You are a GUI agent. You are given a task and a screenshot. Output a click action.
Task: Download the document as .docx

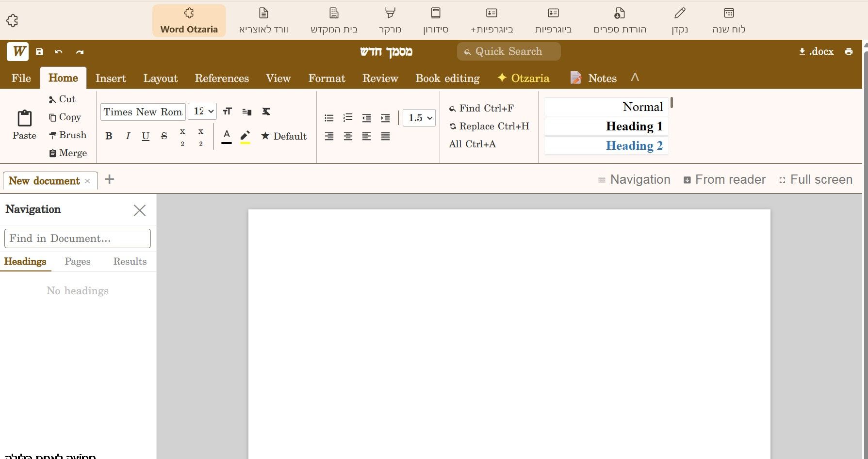pyautogui.click(x=816, y=51)
